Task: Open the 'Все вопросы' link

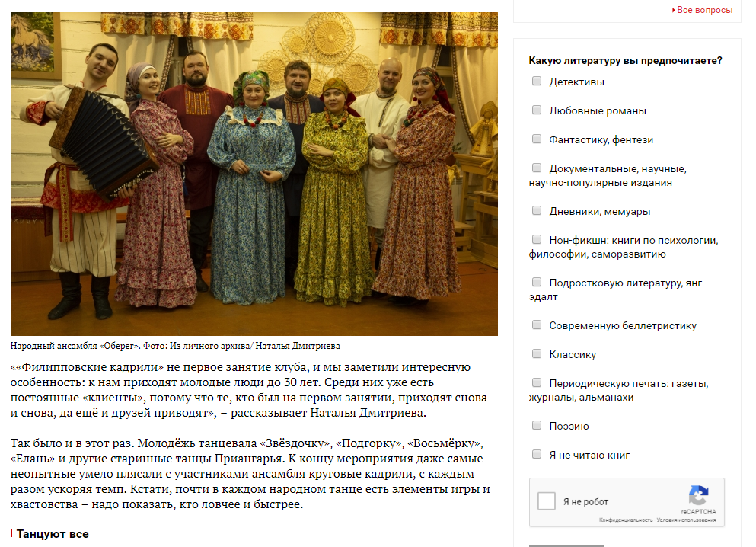Action: coord(704,10)
